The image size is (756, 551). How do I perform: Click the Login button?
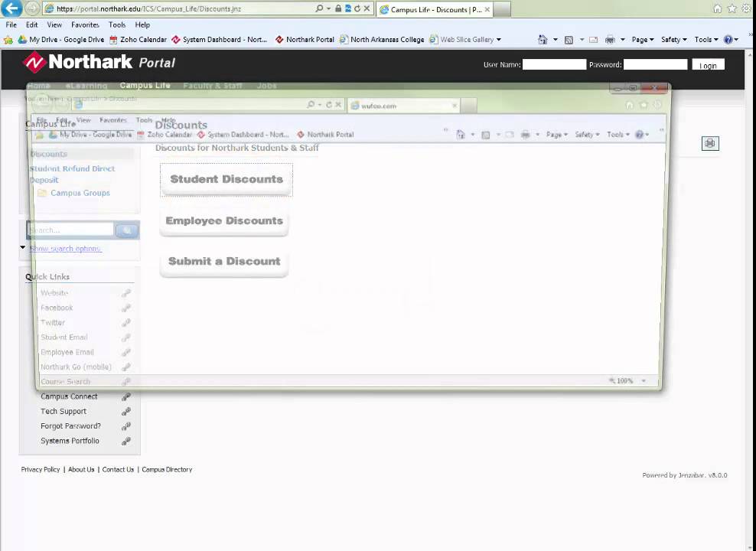(x=708, y=65)
